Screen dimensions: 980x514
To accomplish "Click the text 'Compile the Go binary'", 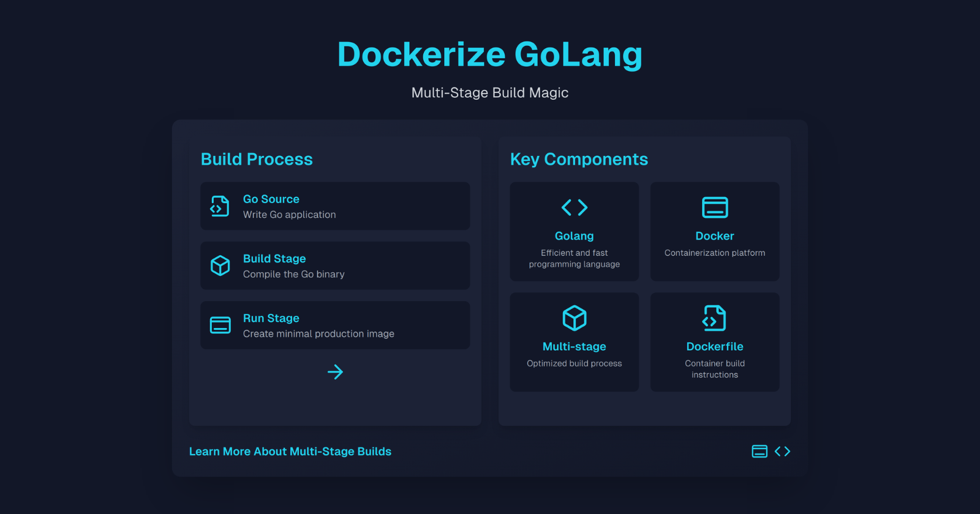I will 294,274.
